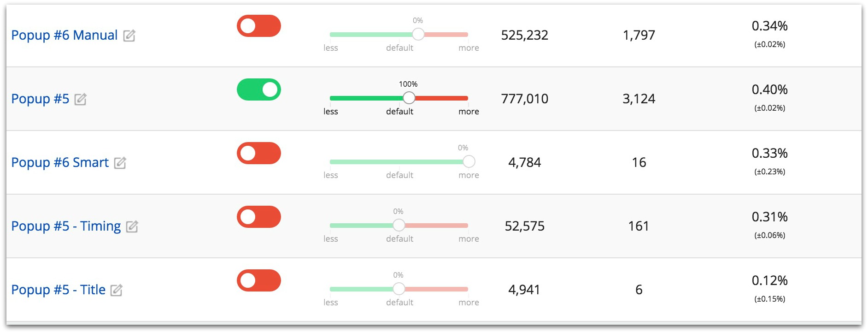This screenshot has height=333, width=868.
Task: Edit the Popup #6 Smart name icon
Action: [120, 163]
